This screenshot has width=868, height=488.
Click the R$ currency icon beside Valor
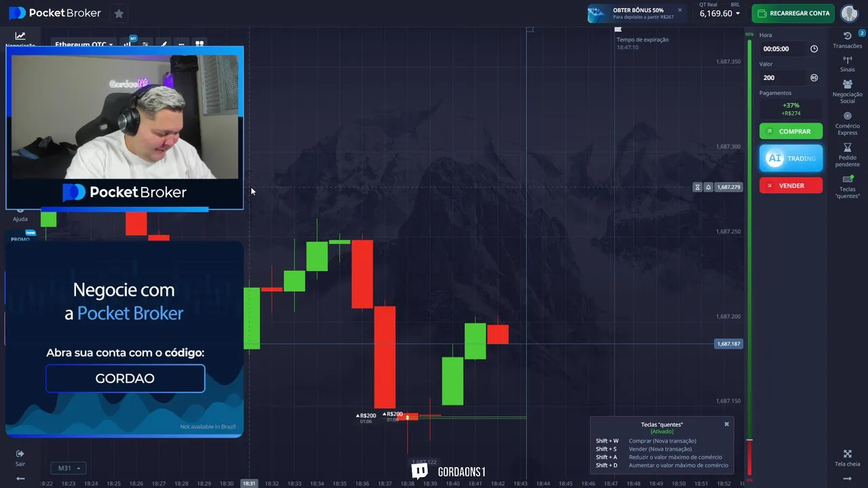[814, 77]
